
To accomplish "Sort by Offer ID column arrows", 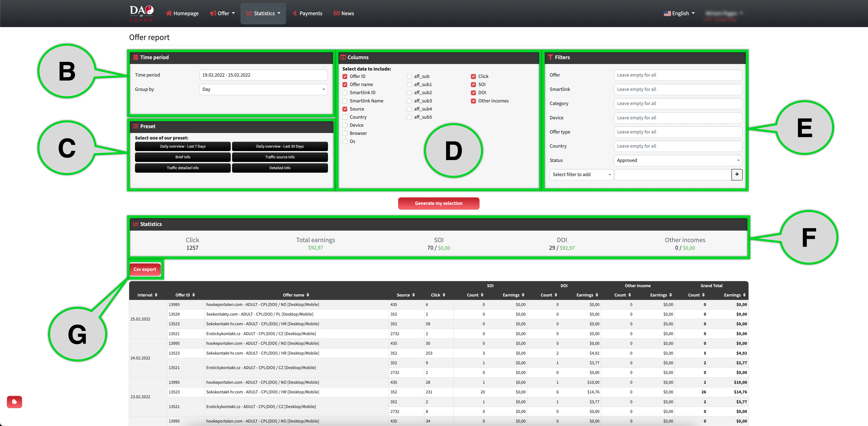I will [x=194, y=295].
